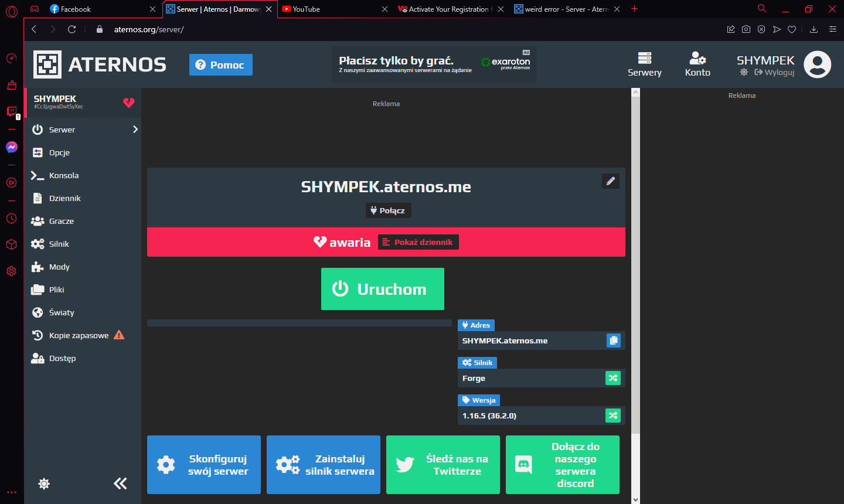844x504 pixels.
Task: Click the SHYMPEK.aternos.me heading
Action: 386,187
